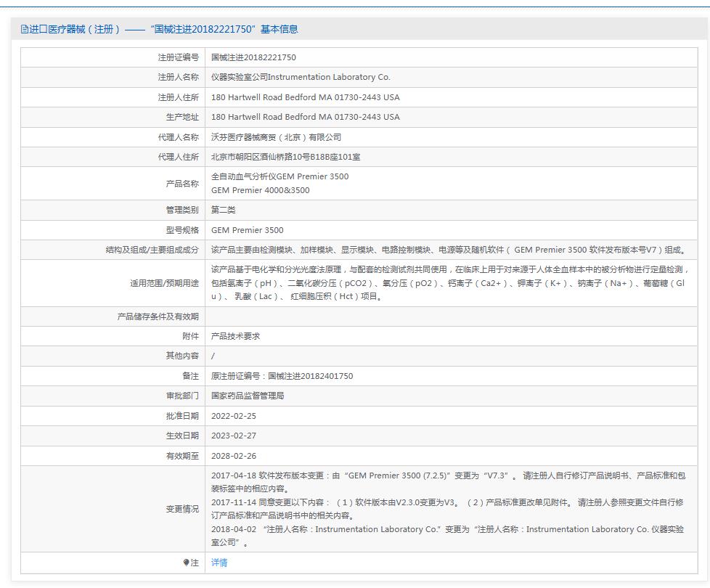Open the 详情 link
The image size is (710, 588).
(219, 563)
